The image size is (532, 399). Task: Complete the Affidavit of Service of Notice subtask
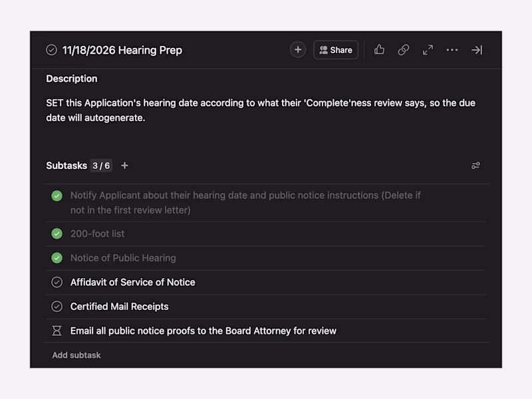tap(57, 282)
